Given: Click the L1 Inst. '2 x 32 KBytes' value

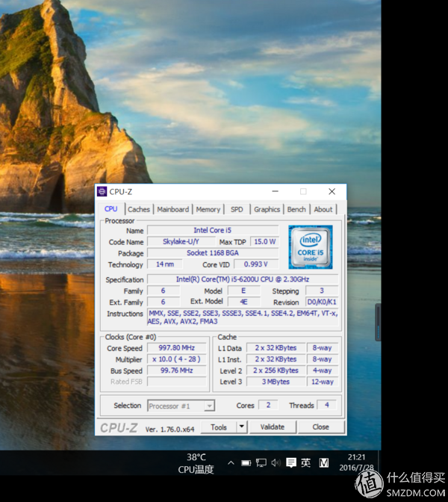Looking at the screenshot, I should point(276,359).
